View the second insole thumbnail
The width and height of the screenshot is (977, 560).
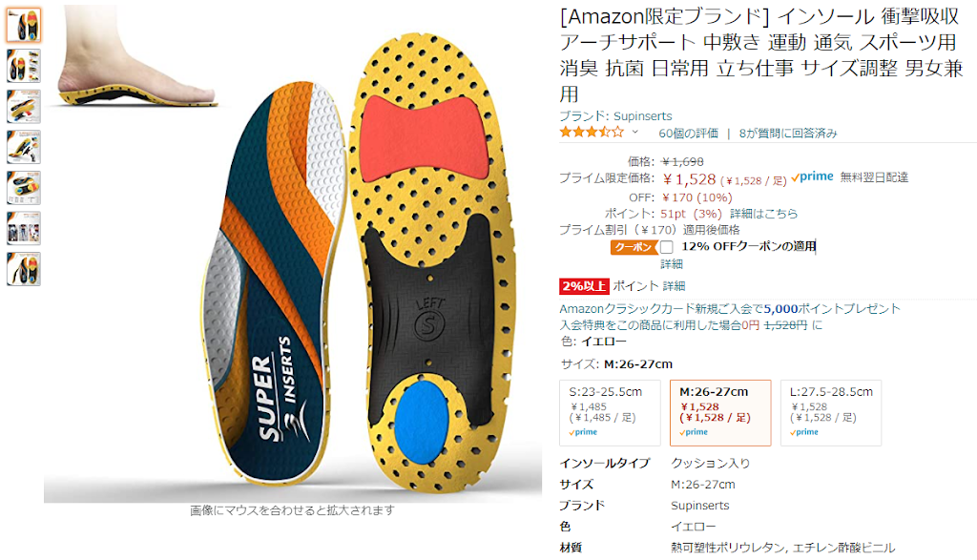point(24,66)
